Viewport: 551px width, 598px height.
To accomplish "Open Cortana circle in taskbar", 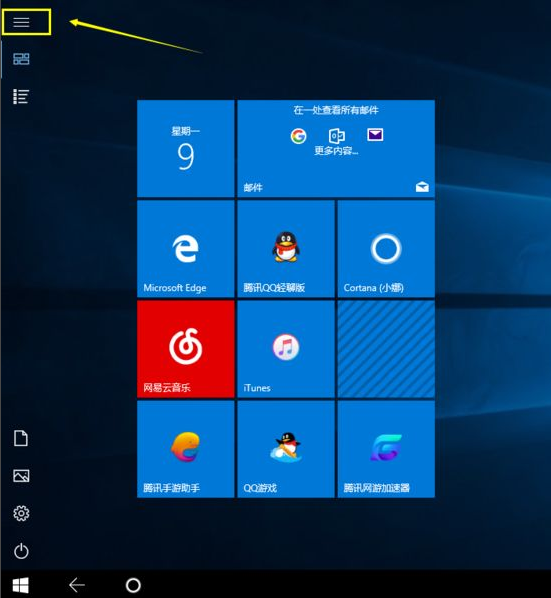I will click(133, 585).
